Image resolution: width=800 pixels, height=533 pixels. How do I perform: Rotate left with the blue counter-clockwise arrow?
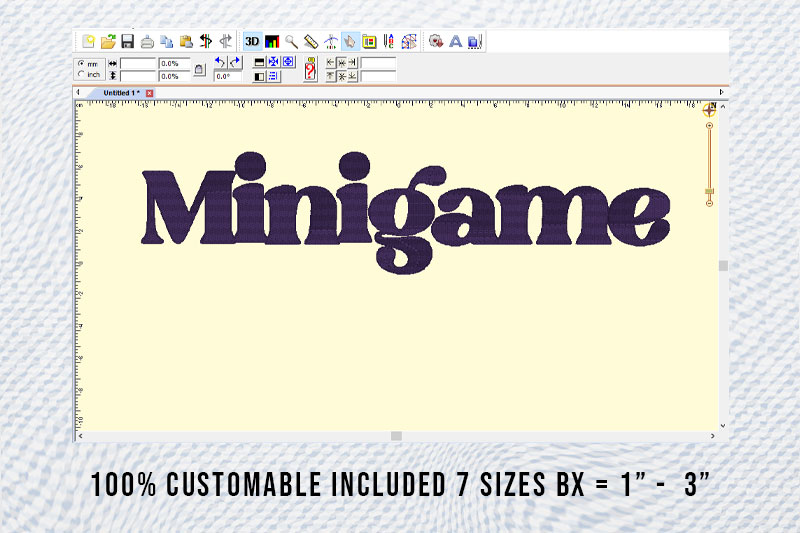click(x=220, y=62)
